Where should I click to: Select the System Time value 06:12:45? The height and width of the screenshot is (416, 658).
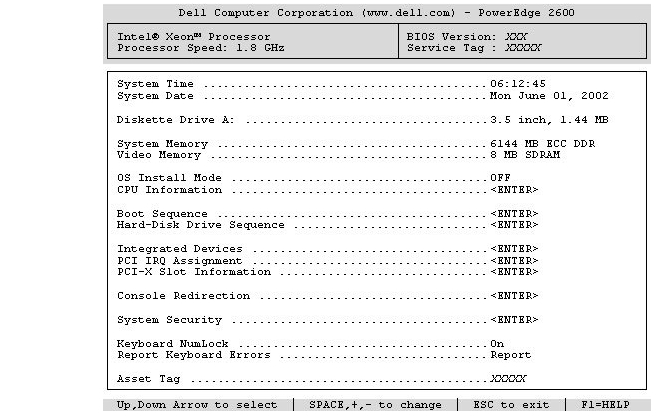[518, 84]
